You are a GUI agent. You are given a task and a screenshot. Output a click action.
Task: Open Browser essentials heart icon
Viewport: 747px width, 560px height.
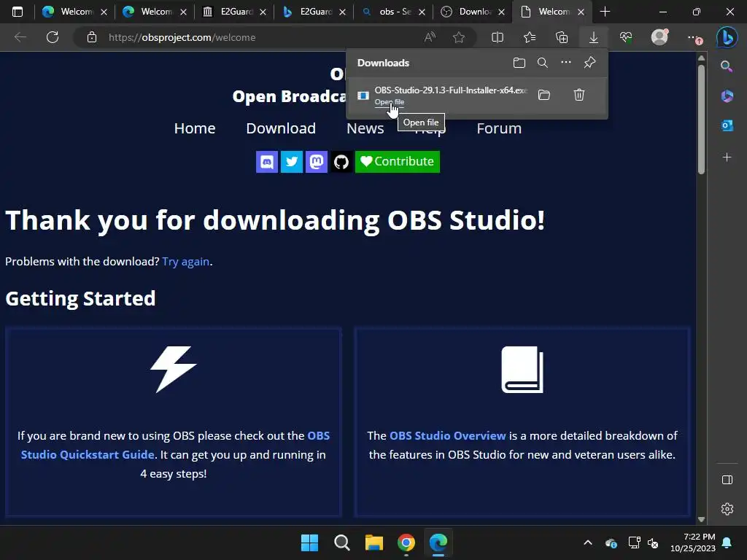pos(626,37)
